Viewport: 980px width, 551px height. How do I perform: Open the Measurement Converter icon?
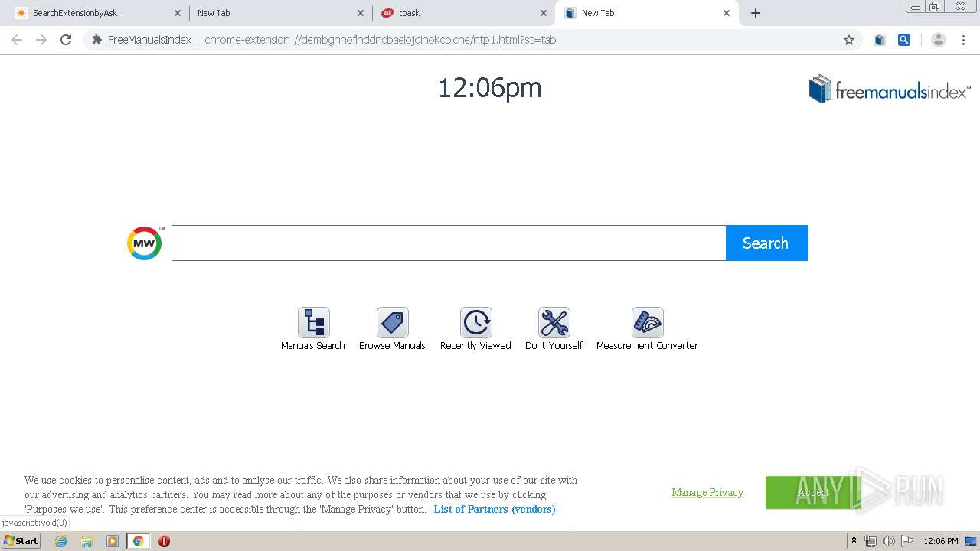[x=647, y=322]
